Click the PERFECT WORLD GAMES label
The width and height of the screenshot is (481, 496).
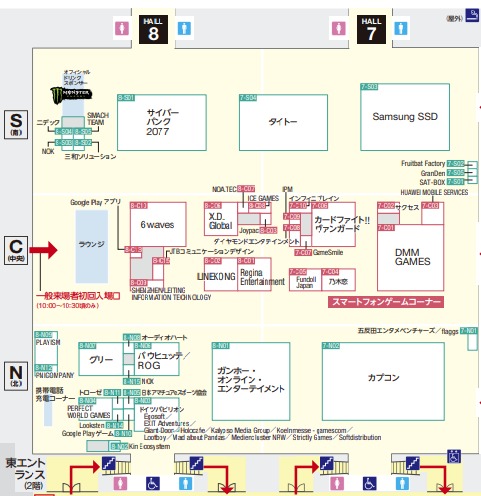point(89,412)
